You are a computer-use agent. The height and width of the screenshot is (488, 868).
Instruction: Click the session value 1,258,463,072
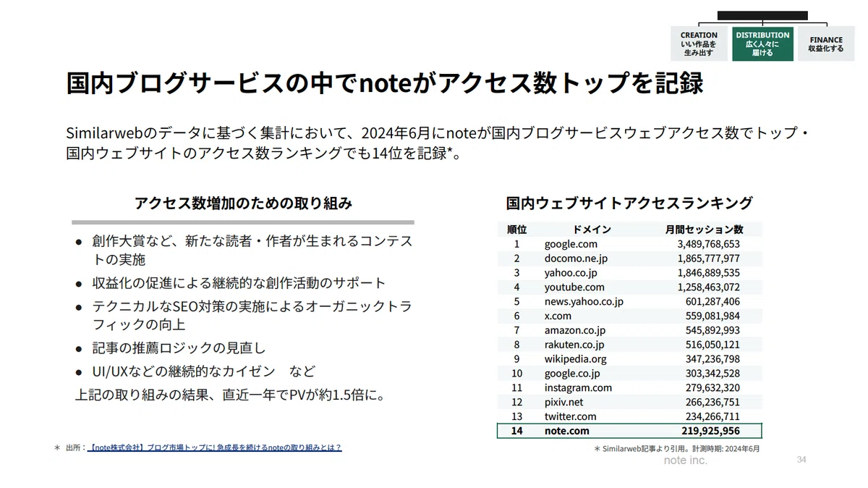pyautogui.click(x=708, y=287)
